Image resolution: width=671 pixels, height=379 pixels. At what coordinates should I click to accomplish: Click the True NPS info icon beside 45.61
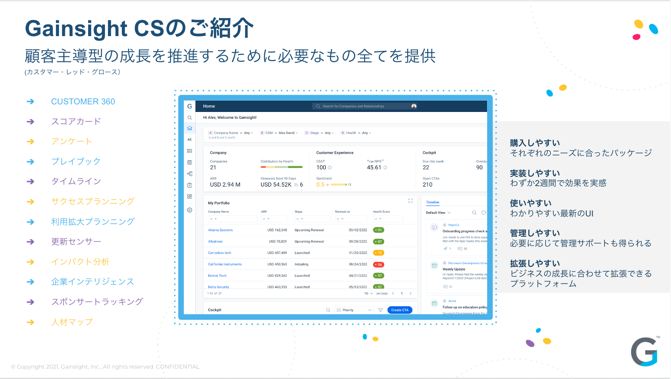coord(385,168)
